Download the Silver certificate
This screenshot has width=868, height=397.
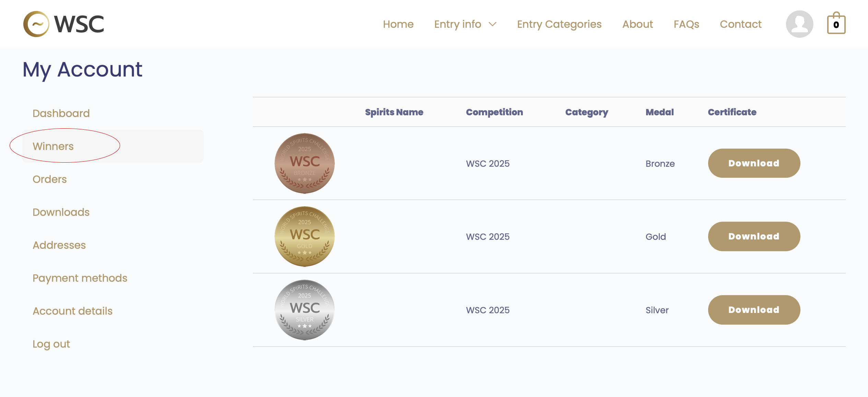(x=754, y=310)
